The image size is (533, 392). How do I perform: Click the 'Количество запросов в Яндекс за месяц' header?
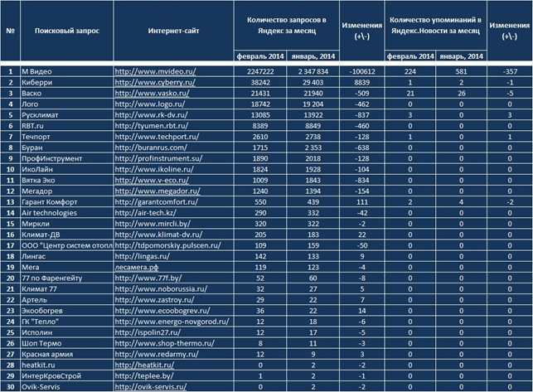(287, 25)
